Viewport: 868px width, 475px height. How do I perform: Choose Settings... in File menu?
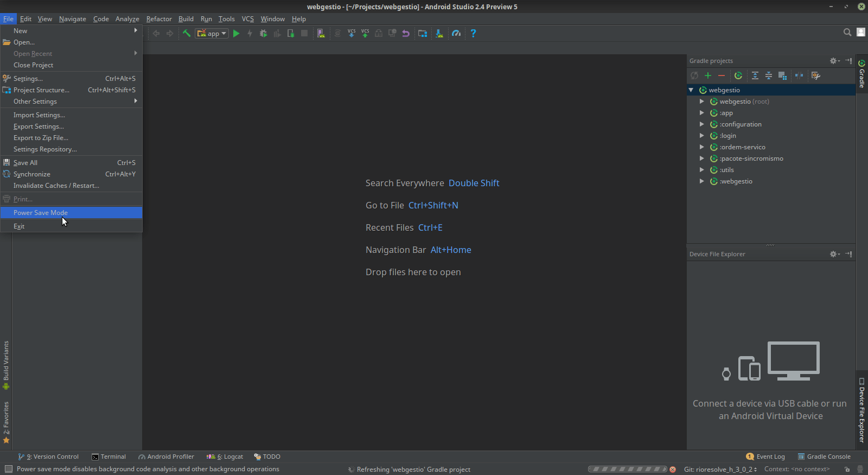(71, 79)
